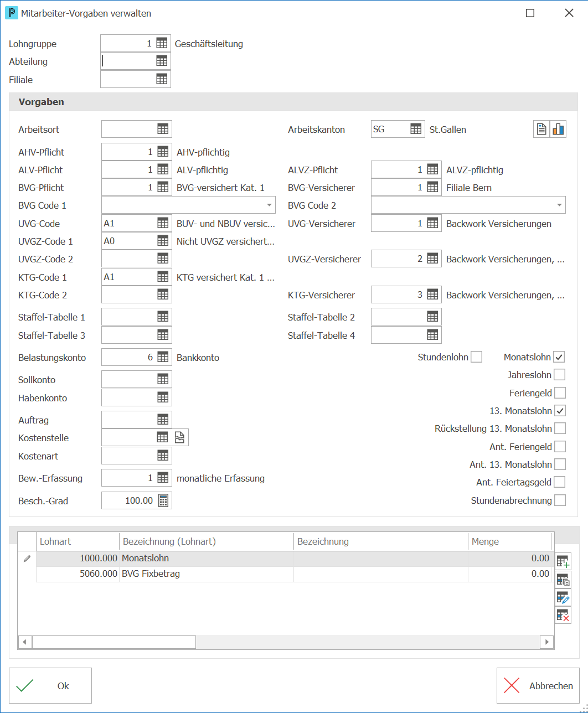
Task: Click Abbrechen to cancel
Action: tap(538, 685)
